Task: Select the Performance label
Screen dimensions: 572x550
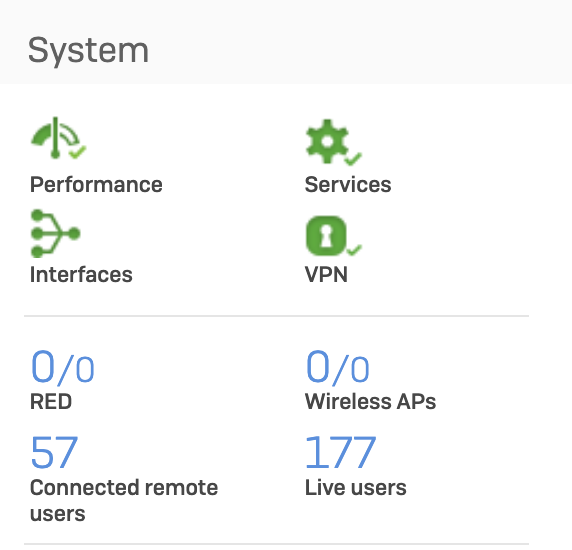Action: [96, 185]
